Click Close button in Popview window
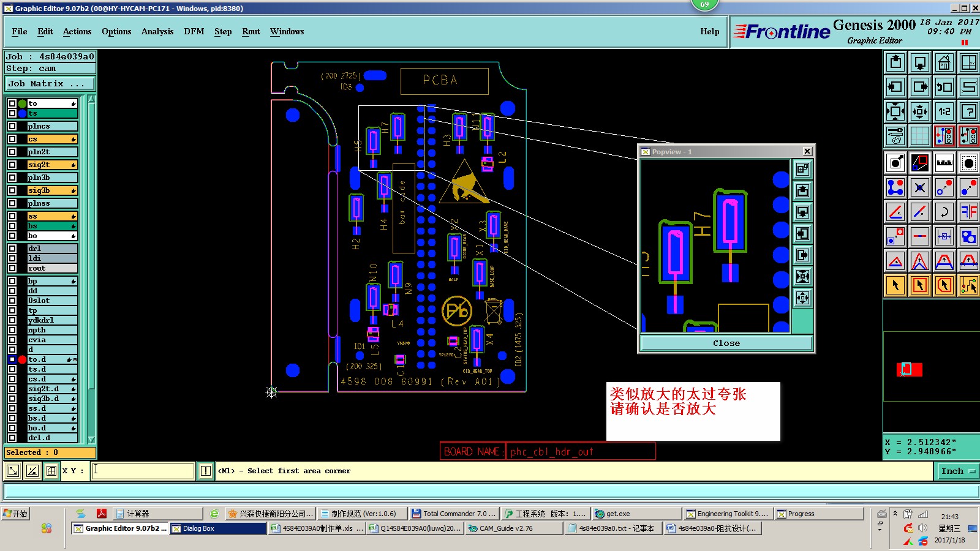 point(726,343)
